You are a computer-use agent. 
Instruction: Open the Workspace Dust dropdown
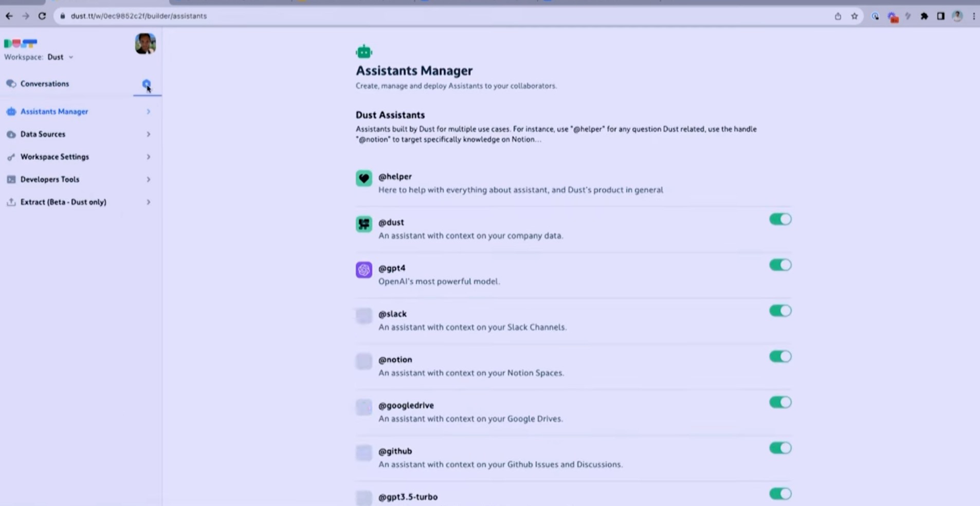click(61, 57)
